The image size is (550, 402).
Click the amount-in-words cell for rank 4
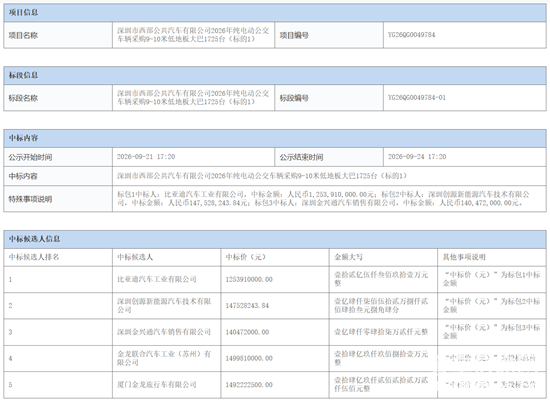click(383, 359)
